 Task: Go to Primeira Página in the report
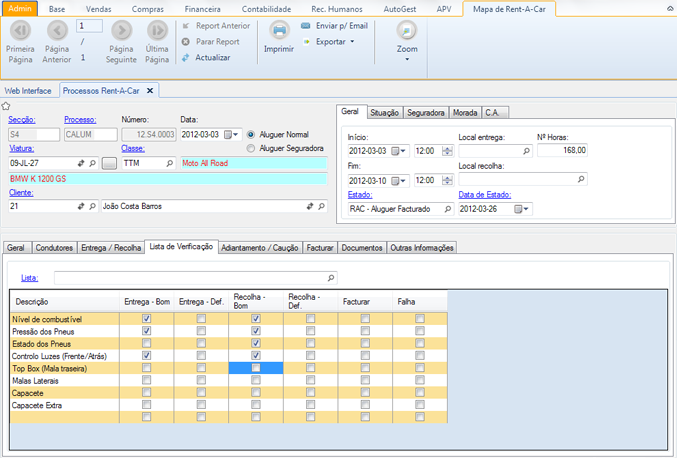(20, 30)
